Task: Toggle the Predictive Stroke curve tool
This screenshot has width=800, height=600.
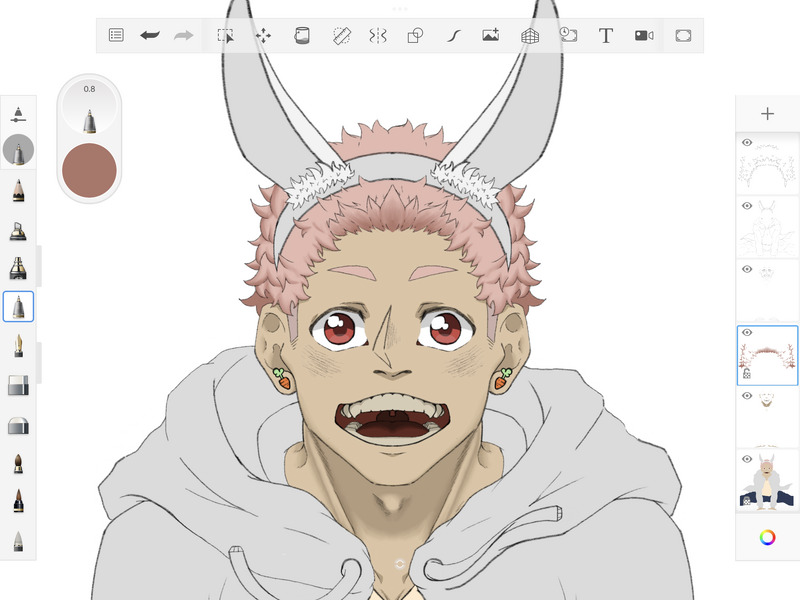Action: coord(454,36)
